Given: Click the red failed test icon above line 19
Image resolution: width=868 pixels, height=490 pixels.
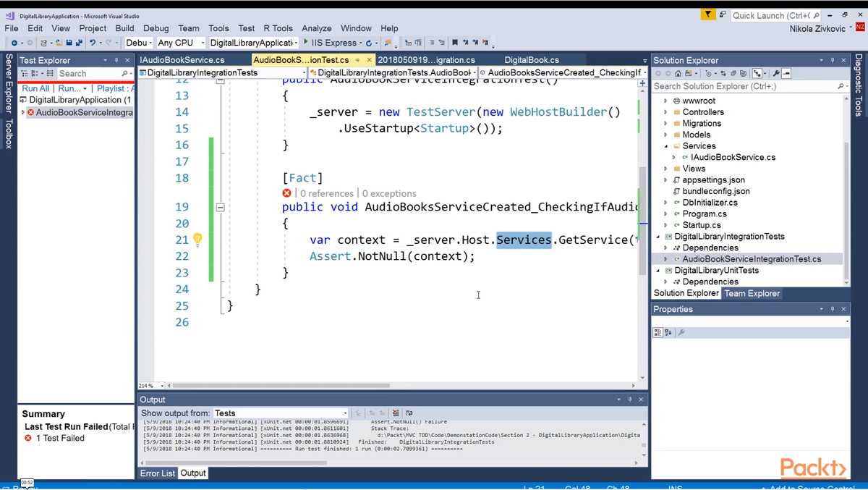Looking at the screenshot, I should tap(287, 193).
